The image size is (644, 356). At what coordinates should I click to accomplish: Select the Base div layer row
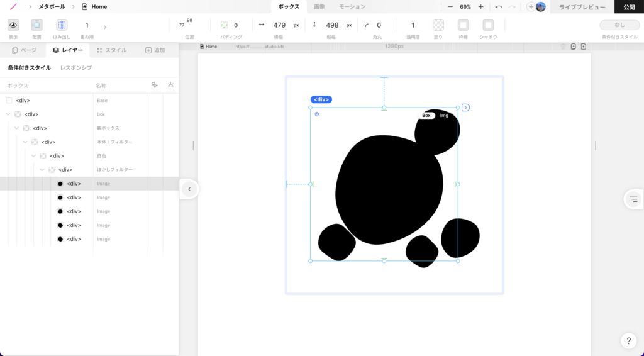coord(89,100)
